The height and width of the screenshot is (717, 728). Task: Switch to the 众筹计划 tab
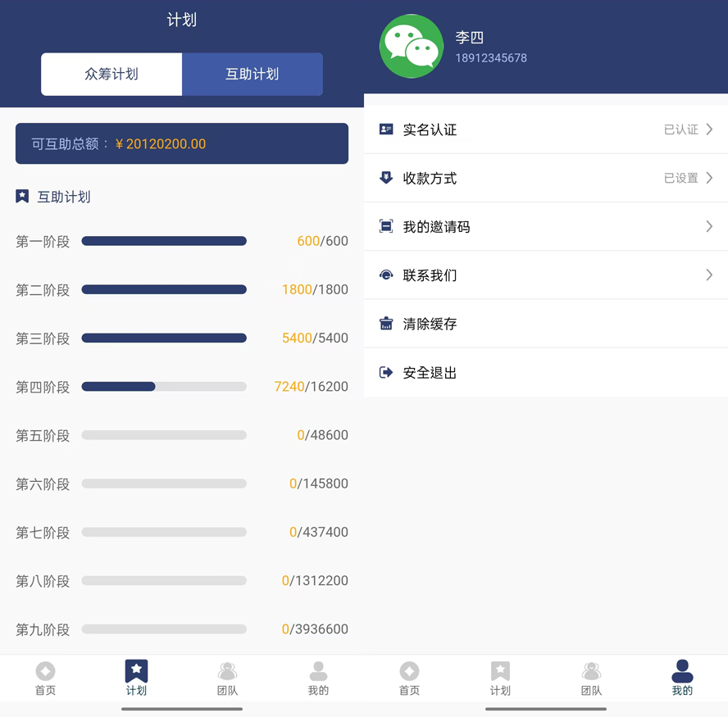tap(111, 74)
